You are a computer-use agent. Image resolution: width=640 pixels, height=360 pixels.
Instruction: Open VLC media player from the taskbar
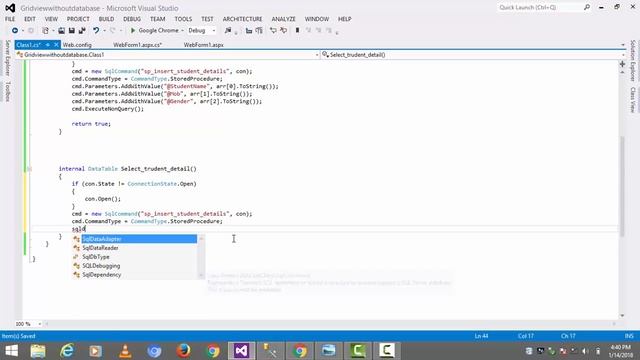coord(125,351)
